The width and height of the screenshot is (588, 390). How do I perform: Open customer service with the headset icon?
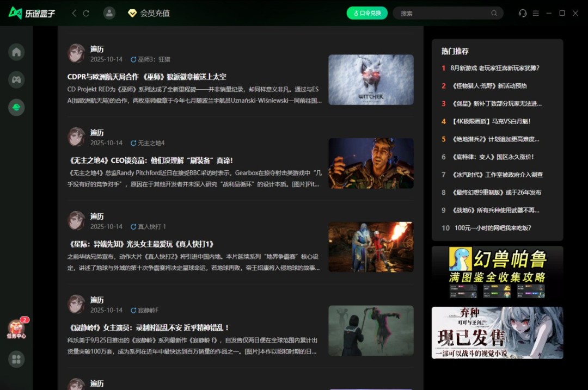point(522,13)
